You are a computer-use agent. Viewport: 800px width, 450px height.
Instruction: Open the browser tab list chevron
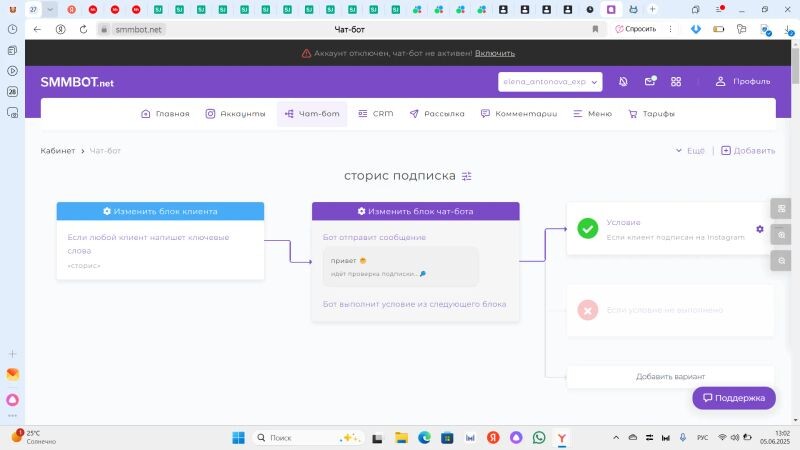(51, 9)
